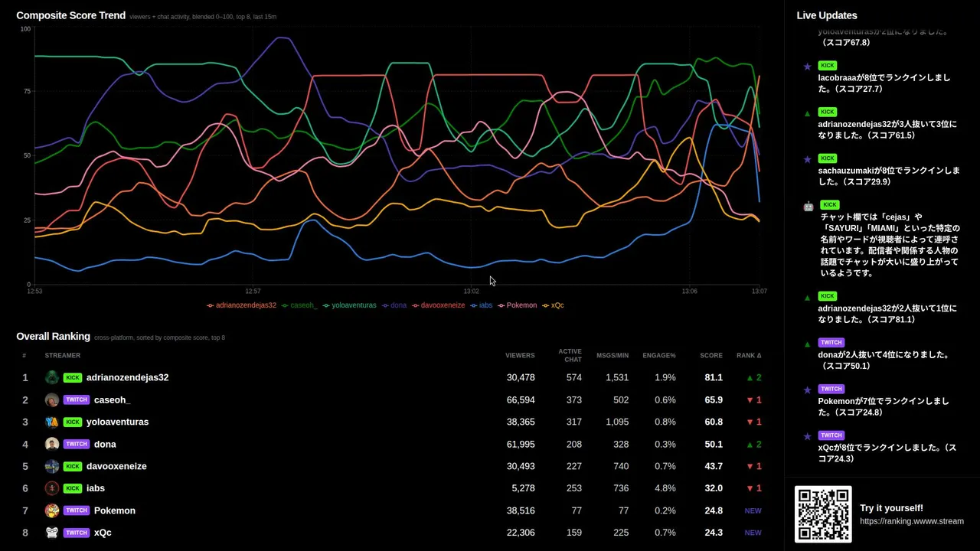Image resolution: width=980 pixels, height=551 pixels.
Task: Click the QR code image
Action: (823, 514)
